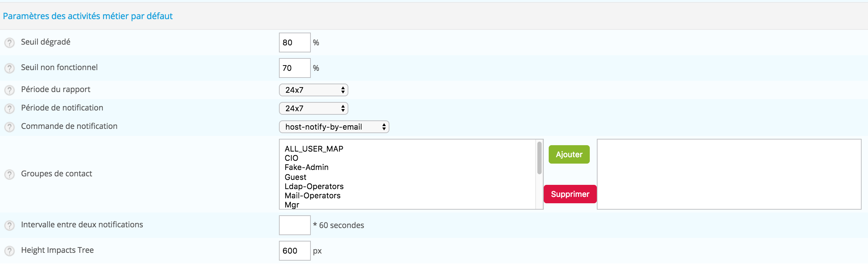Open the Période du rapport dropdown

click(x=314, y=90)
